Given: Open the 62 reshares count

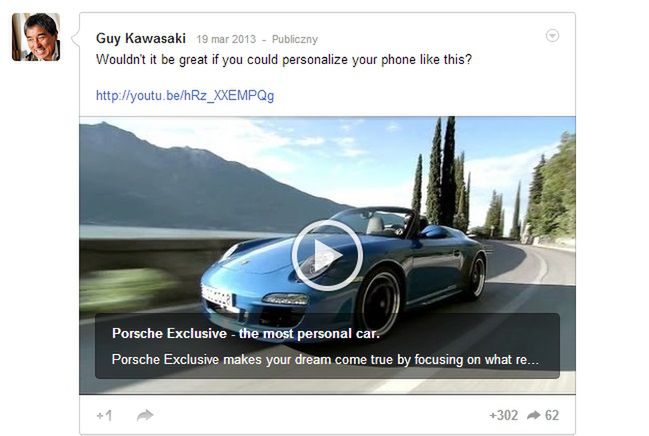Looking at the screenshot, I should pyautogui.click(x=552, y=415).
